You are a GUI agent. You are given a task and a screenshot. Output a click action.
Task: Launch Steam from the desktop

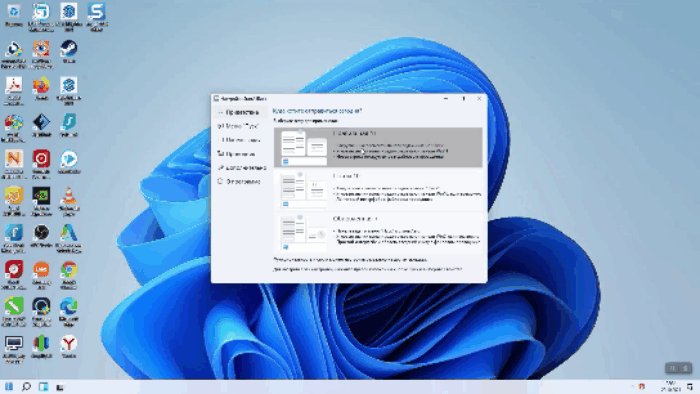pos(69,51)
